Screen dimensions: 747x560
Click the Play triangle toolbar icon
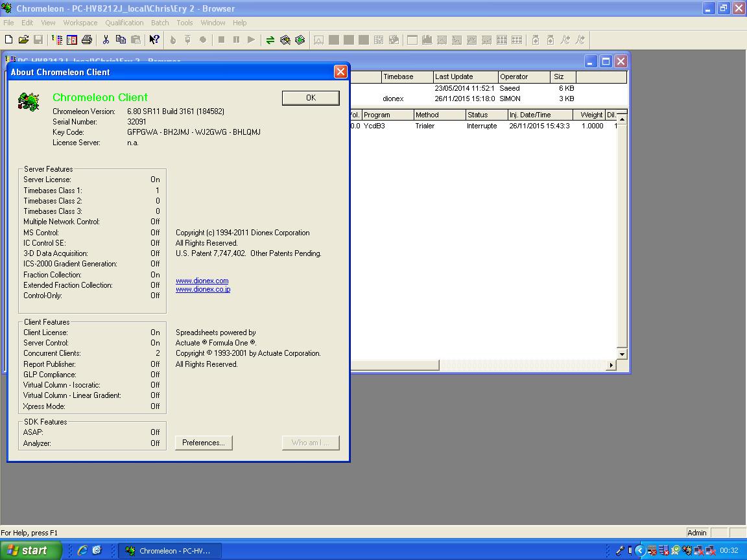tap(251, 40)
